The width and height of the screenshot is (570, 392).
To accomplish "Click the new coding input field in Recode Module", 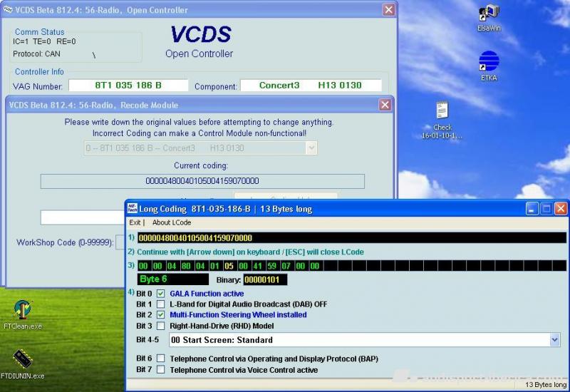I will tap(83, 217).
